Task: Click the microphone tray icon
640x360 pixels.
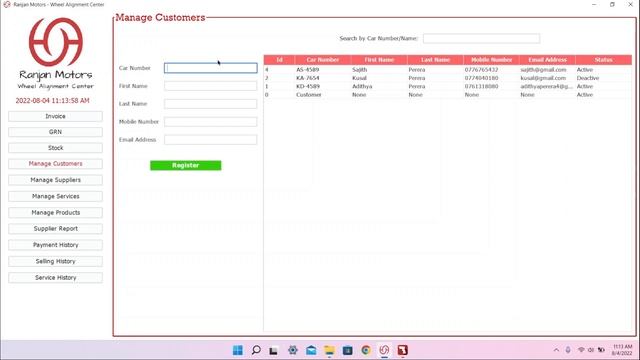Action: coord(568,350)
